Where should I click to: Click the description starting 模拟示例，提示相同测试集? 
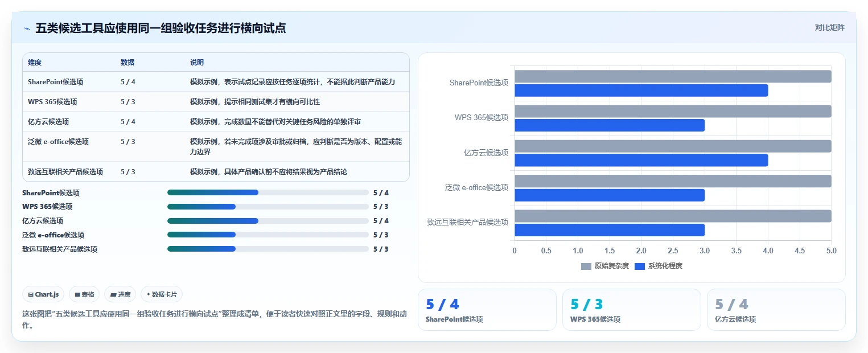point(255,101)
